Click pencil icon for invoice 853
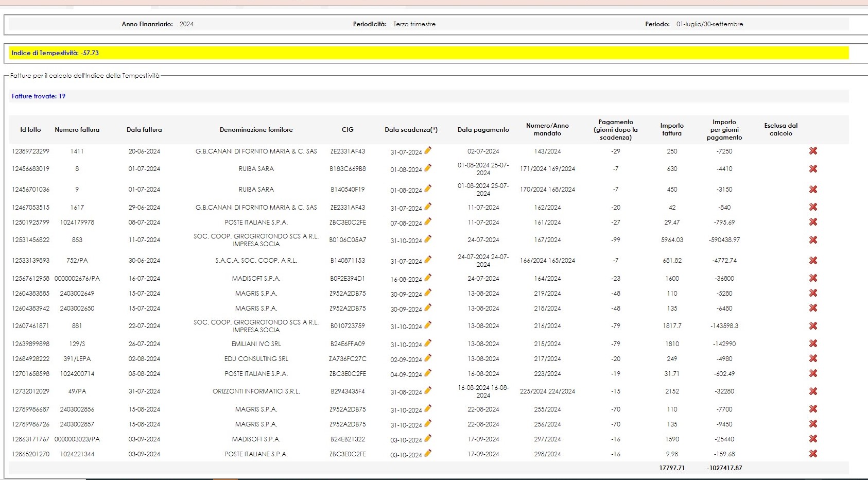 tap(428, 239)
